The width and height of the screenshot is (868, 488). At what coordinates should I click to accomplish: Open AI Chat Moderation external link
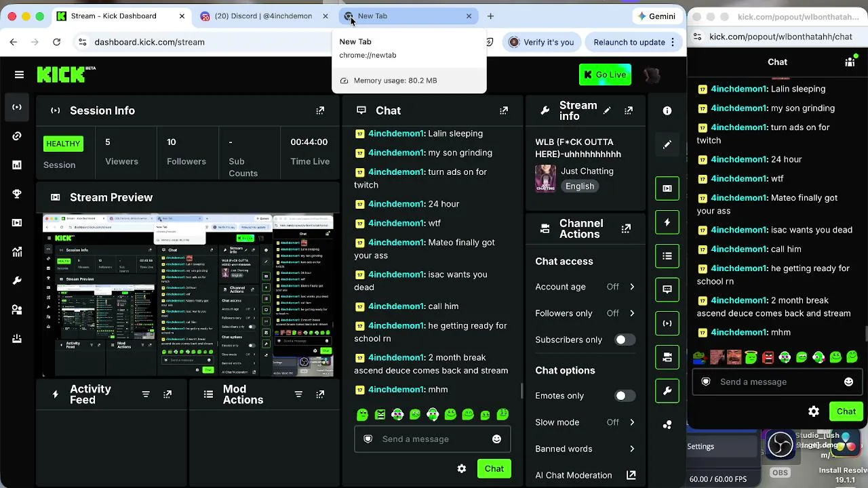click(x=631, y=475)
